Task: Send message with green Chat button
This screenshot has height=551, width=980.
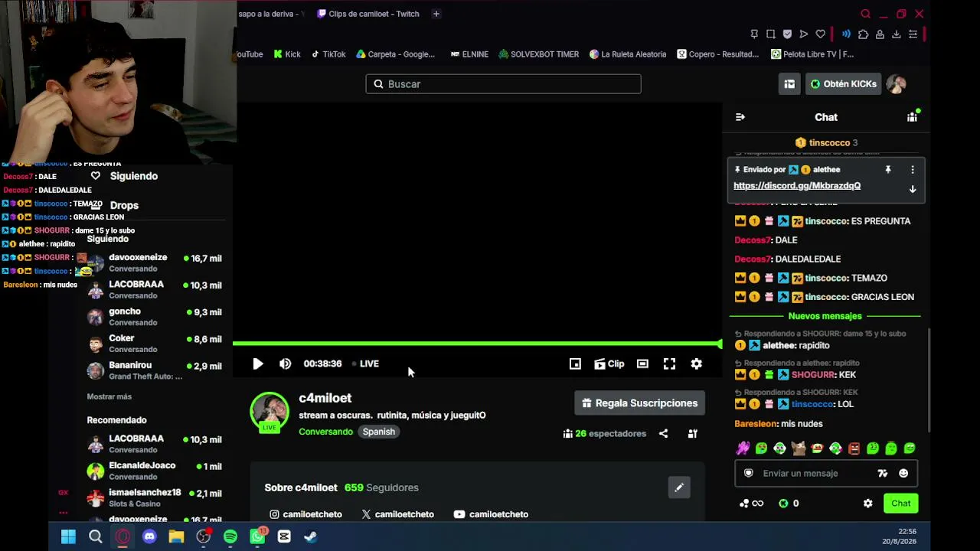Action: coord(900,504)
